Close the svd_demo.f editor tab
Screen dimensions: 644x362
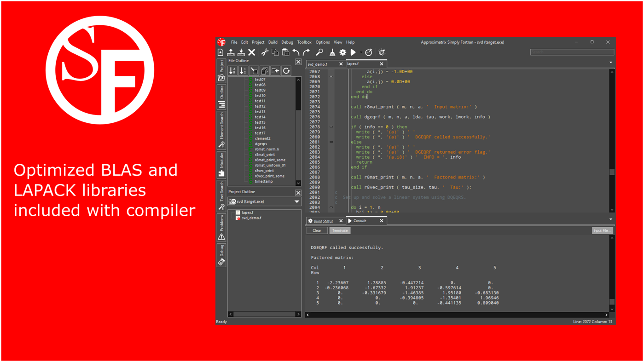pyautogui.click(x=341, y=64)
